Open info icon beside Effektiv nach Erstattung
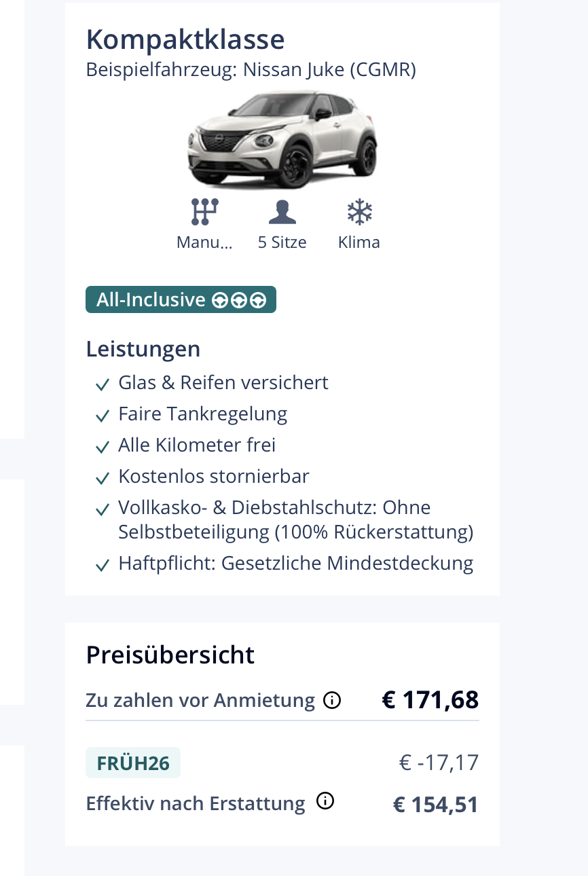 point(326,801)
